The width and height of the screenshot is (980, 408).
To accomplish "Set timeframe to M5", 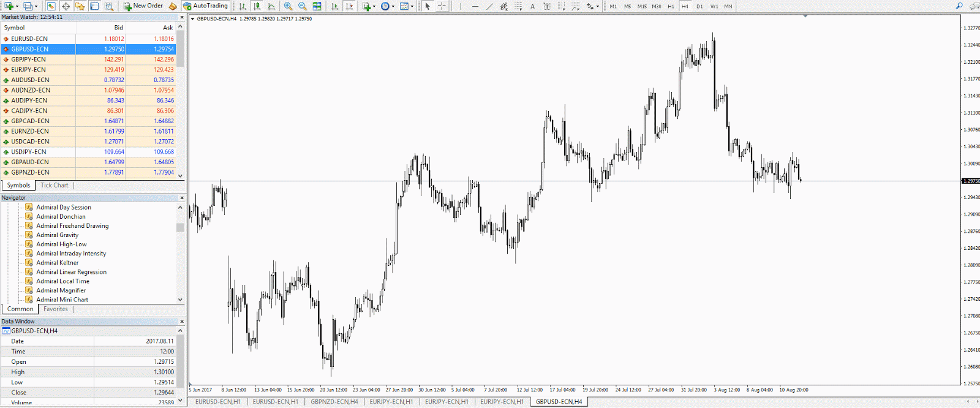I will (x=627, y=6).
